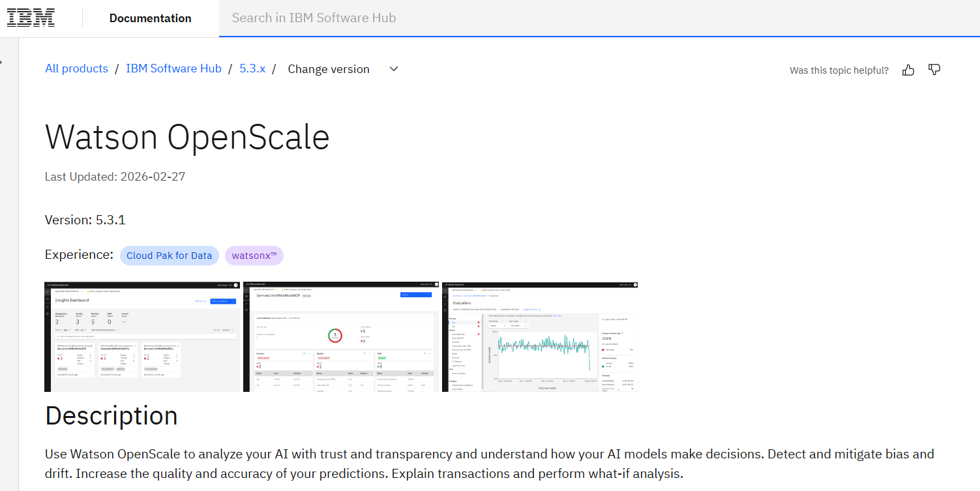Select the Documentation tab
The image size is (980, 491).
coord(150,18)
